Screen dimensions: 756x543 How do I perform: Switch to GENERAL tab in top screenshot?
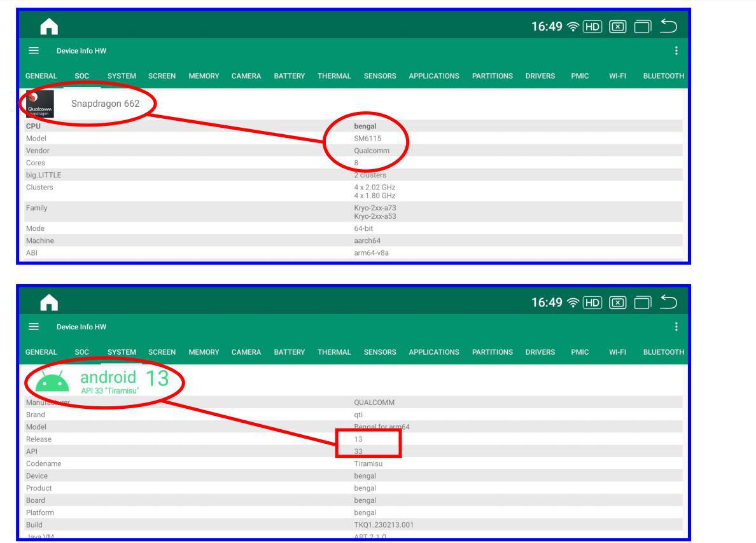[41, 76]
